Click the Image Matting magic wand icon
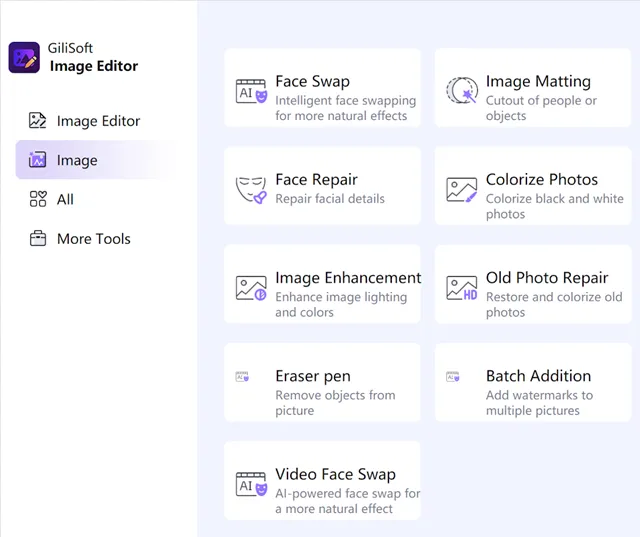 pos(462,90)
